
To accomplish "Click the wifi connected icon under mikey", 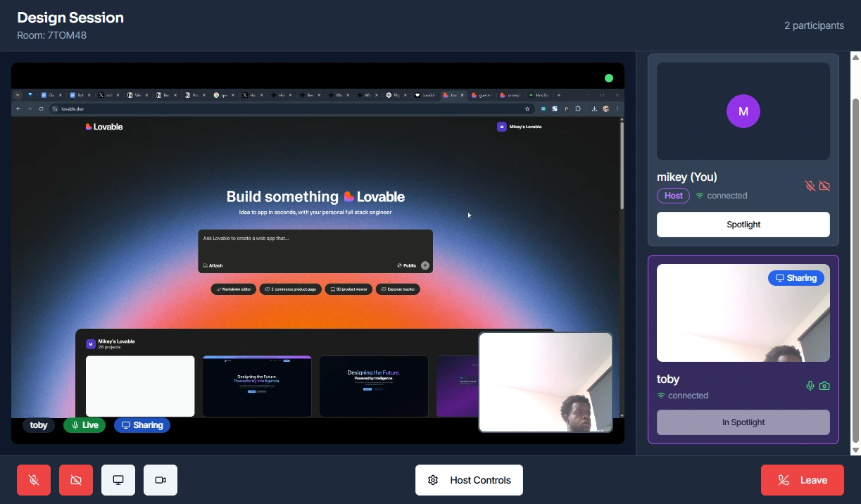I will 700,196.
